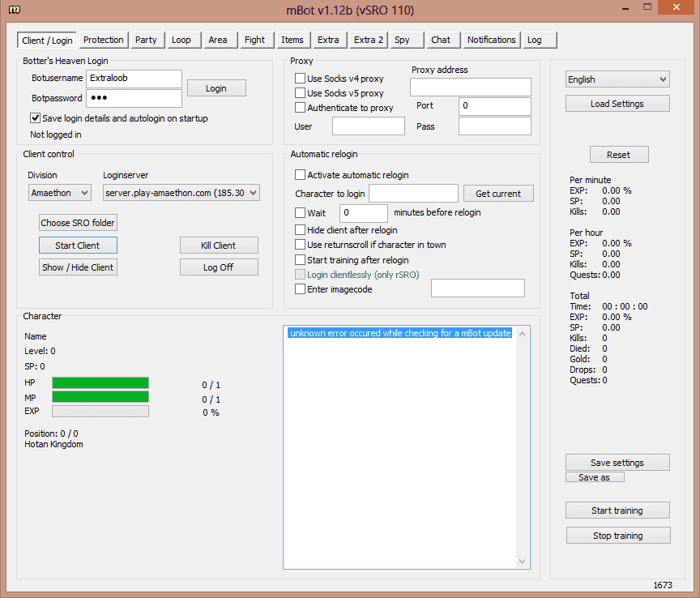Screen dimensions: 700x598
Task: Switch to the Items tab
Action: click(x=292, y=40)
